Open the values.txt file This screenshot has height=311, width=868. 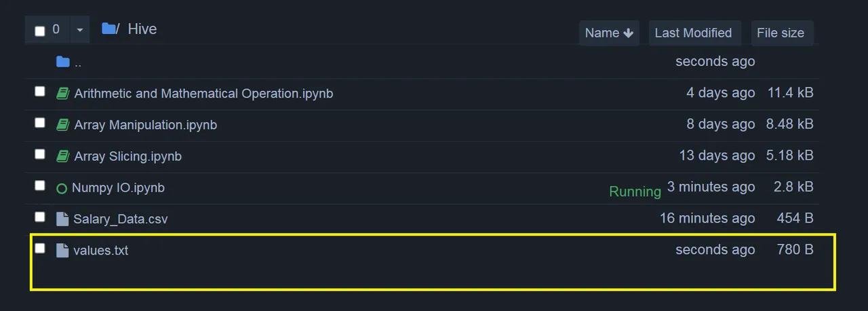[100, 251]
